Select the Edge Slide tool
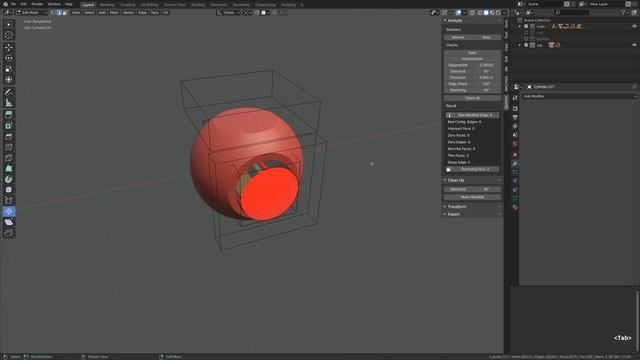This screenshot has width=640, height=360. (x=9, y=200)
